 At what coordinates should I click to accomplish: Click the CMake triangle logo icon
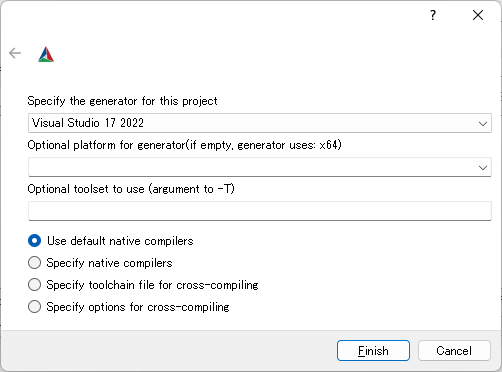(46, 54)
